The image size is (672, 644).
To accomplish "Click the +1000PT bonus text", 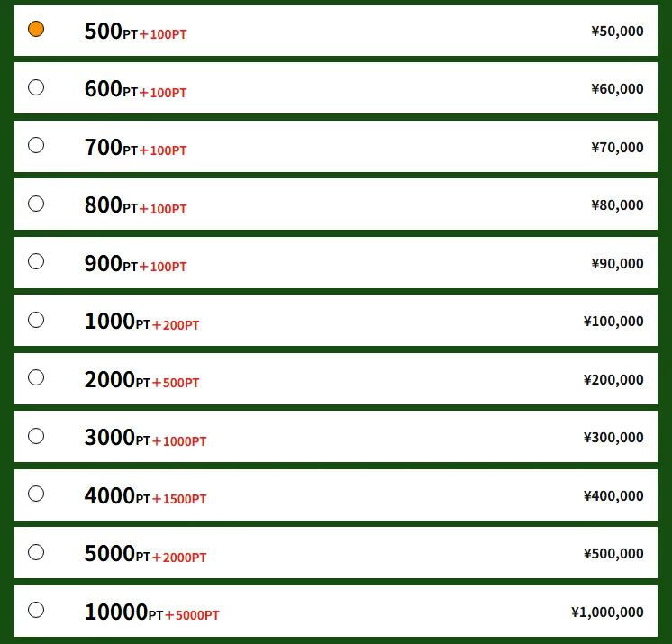I will [179, 441].
